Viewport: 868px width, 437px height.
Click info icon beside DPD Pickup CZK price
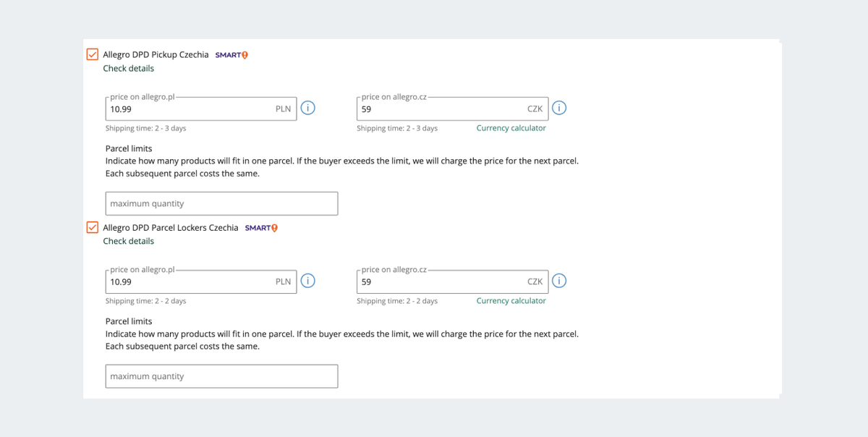pos(559,109)
